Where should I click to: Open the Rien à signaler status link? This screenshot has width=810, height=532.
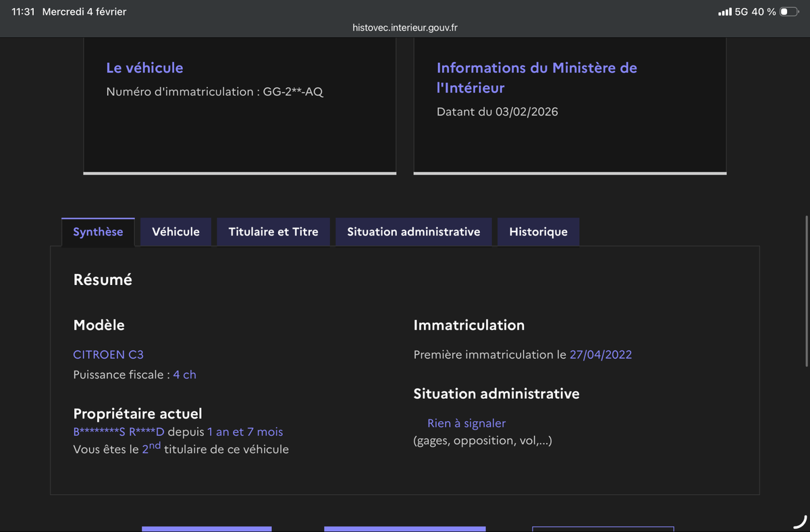[x=466, y=423]
